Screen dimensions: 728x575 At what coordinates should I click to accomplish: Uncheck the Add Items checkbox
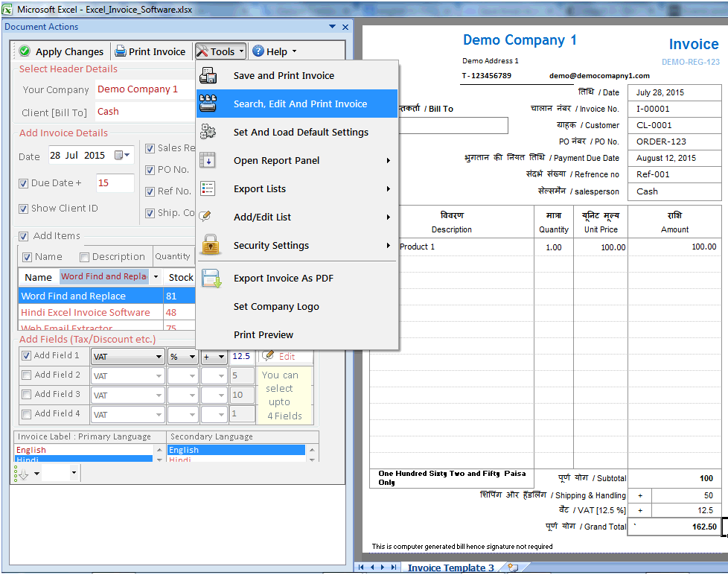[x=24, y=235]
